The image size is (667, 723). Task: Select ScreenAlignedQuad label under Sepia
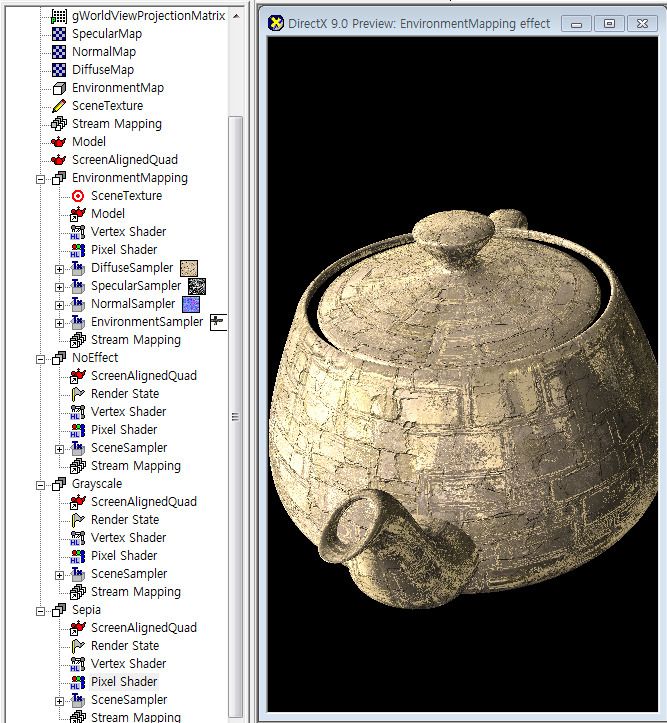tap(143, 628)
